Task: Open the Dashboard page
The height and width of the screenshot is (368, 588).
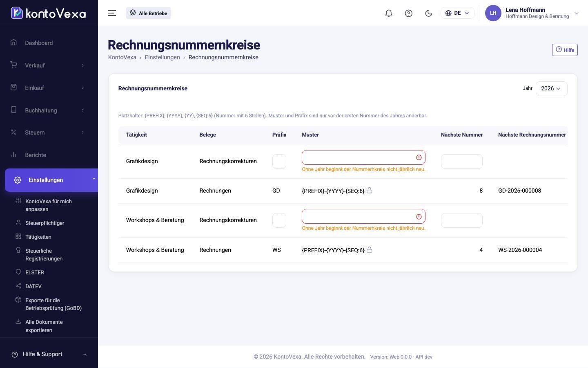Action: pos(49,43)
